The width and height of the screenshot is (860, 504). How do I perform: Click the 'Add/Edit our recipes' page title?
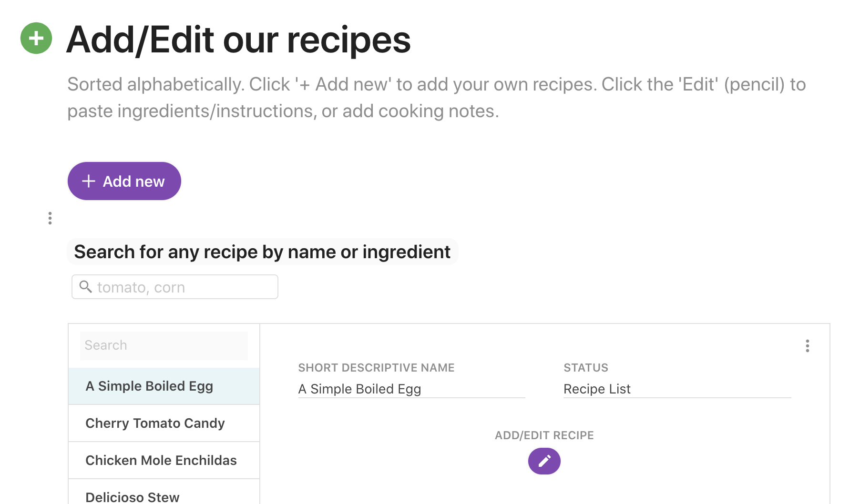pos(238,40)
